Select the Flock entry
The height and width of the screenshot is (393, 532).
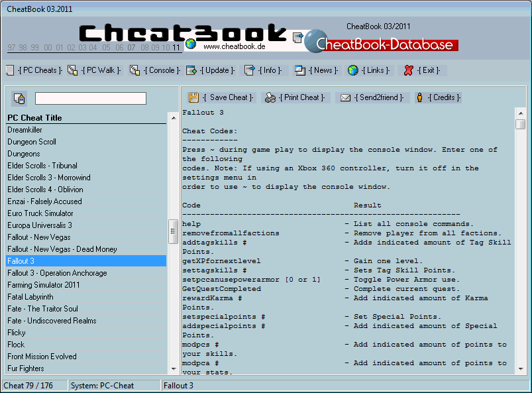click(86, 345)
